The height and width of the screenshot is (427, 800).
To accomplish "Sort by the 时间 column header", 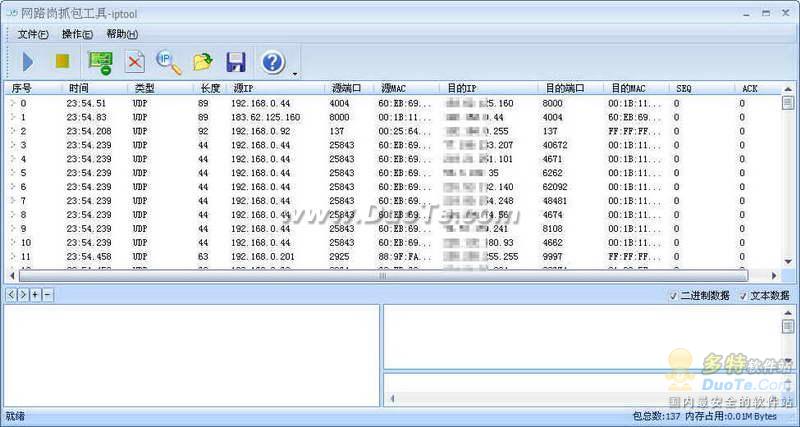I will click(95, 89).
